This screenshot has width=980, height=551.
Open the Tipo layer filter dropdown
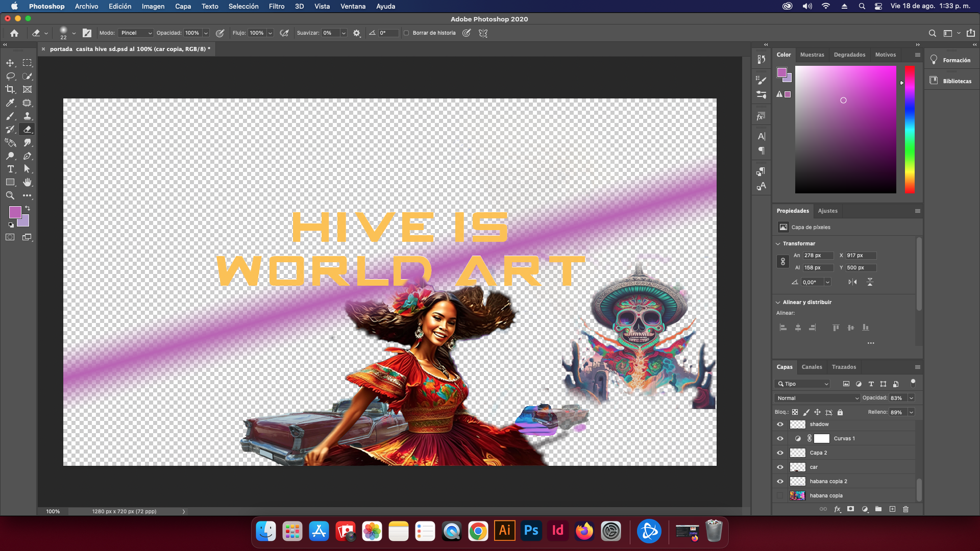pyautogui.click(x=802, y=384)
